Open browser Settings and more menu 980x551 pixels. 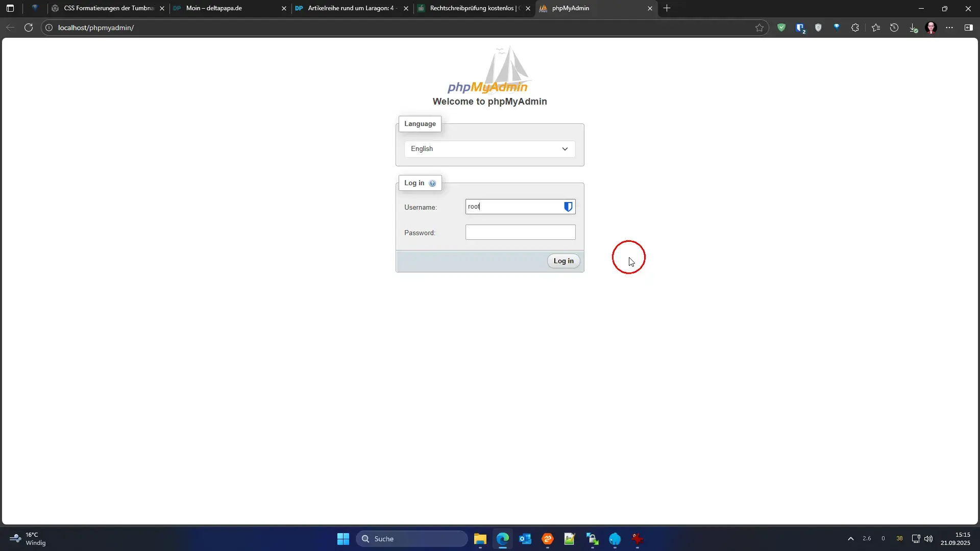click(x=949, y=28)
